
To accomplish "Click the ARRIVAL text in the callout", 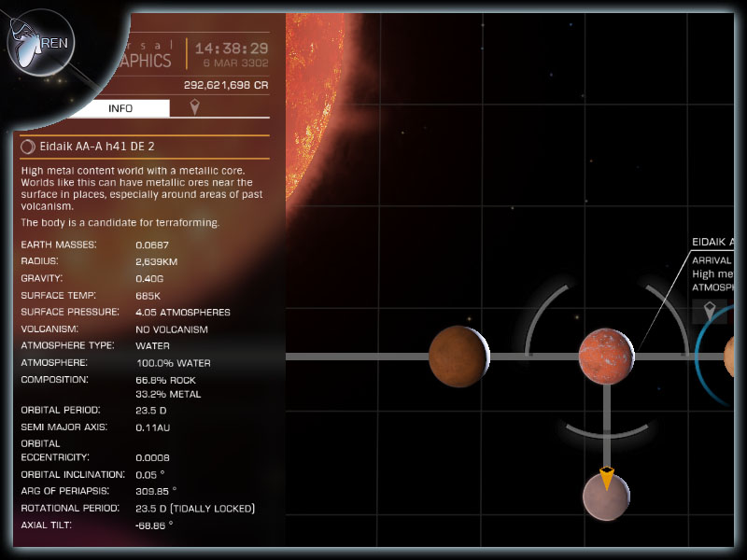I will (712, 260).
